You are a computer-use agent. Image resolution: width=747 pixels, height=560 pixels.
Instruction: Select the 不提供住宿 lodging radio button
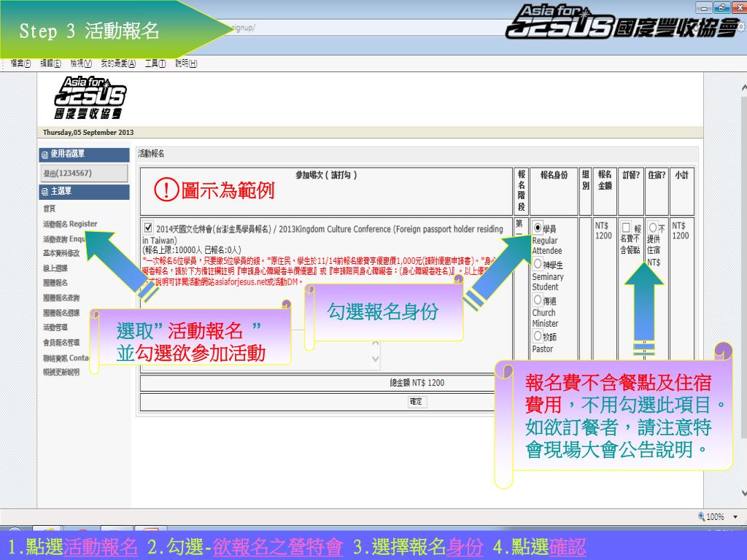pyautogui.click(x=653, y=227)
